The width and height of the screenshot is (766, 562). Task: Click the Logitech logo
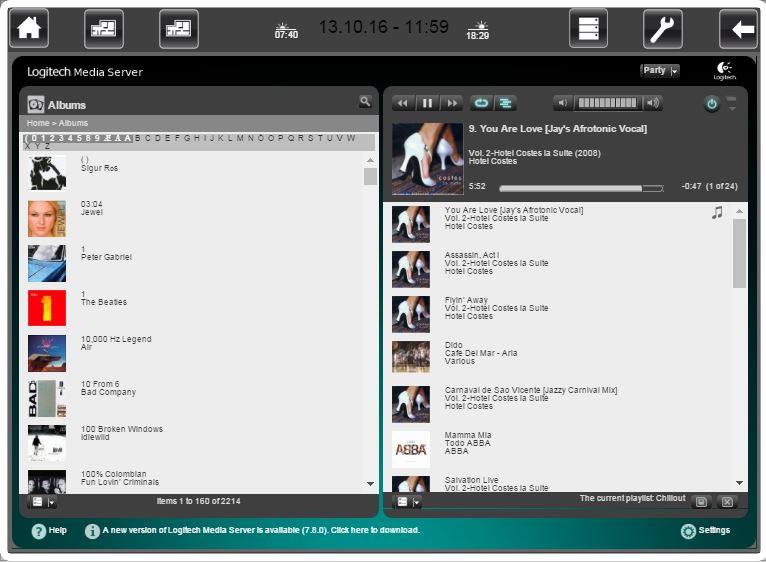click(x=724, y=71)
